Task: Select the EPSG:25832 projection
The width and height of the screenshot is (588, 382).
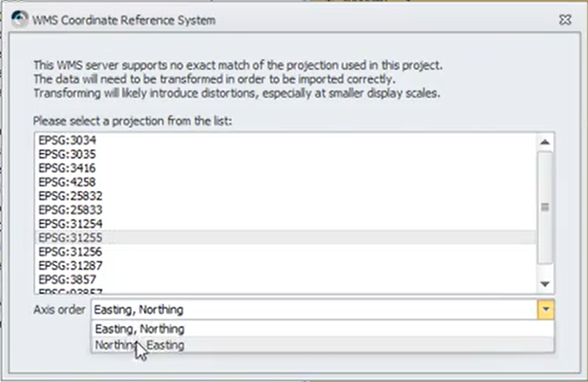Action: [285, 196]
